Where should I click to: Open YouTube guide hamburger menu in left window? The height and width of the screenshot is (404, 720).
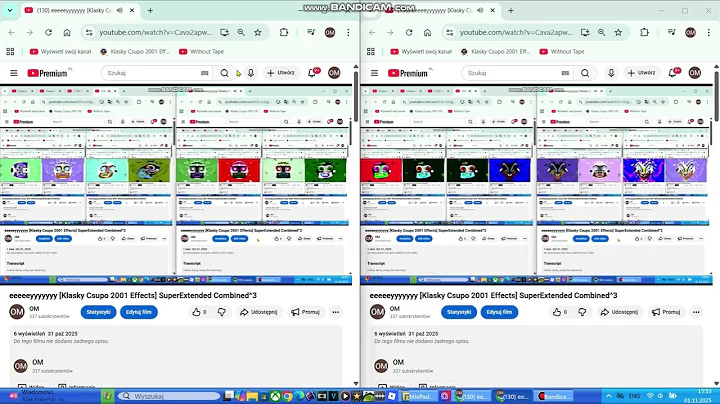tap(14, 73)
